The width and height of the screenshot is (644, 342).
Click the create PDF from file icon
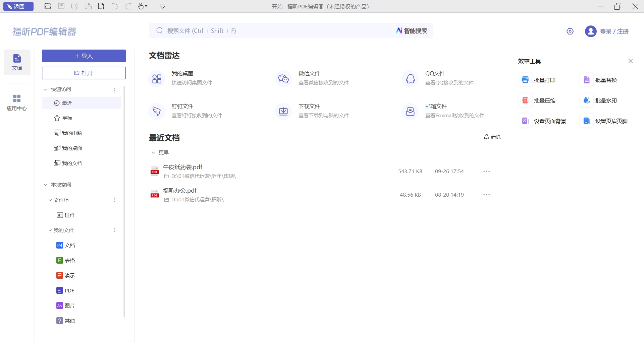point(88,6)
